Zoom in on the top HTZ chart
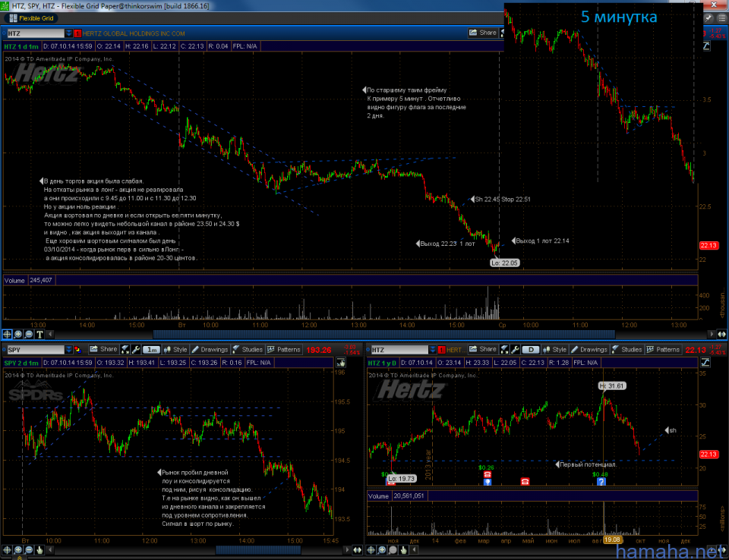Screen dimensions: 729x560 point(17,334)
